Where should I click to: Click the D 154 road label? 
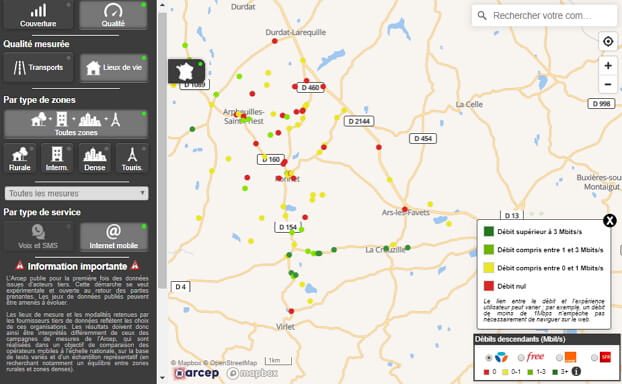(288, 227)
